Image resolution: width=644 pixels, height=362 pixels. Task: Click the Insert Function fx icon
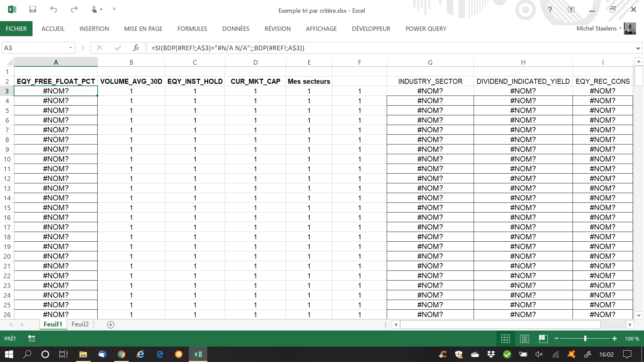136,48
